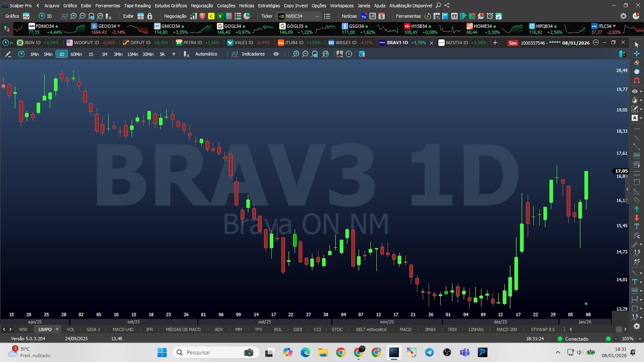Select the 5Min timeframe
This screenshot has height=362, width=644.
[x=48, y=54]
